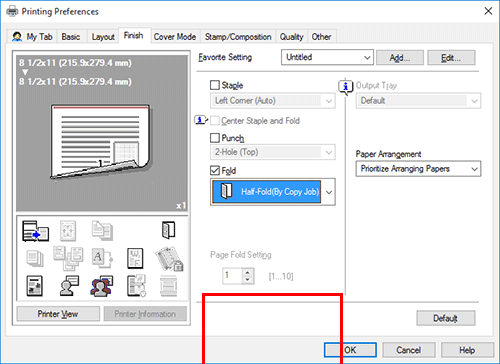
Task: Click the greyed horizontal banded page icon
Action: (x=168, y=286)
